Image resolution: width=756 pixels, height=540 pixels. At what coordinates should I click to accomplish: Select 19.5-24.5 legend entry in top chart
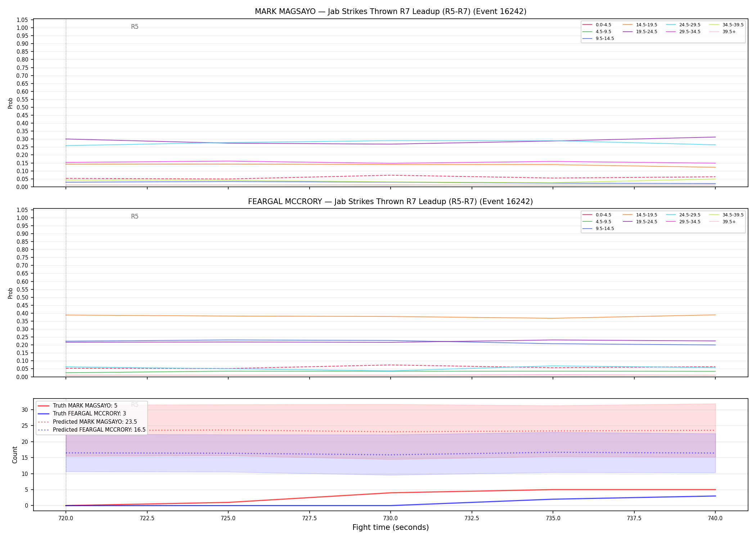[640, 32]
